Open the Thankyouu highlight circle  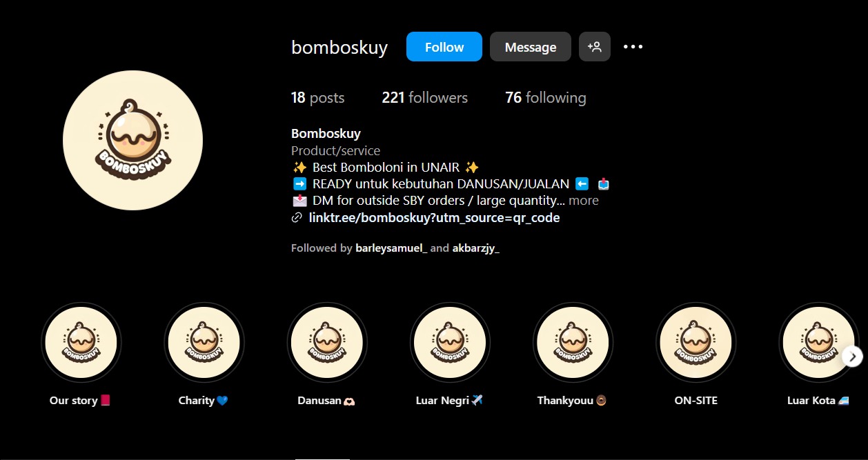[x=573, y=343]
